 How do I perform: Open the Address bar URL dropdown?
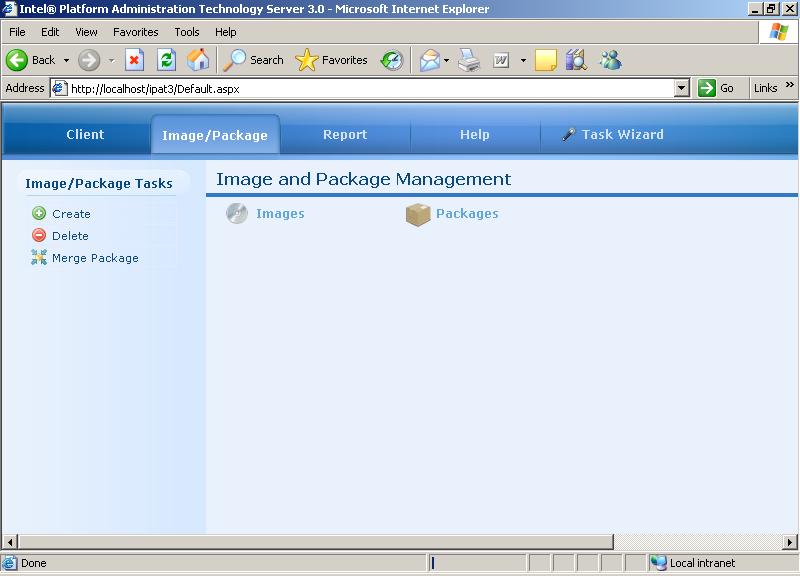[682, 88]
